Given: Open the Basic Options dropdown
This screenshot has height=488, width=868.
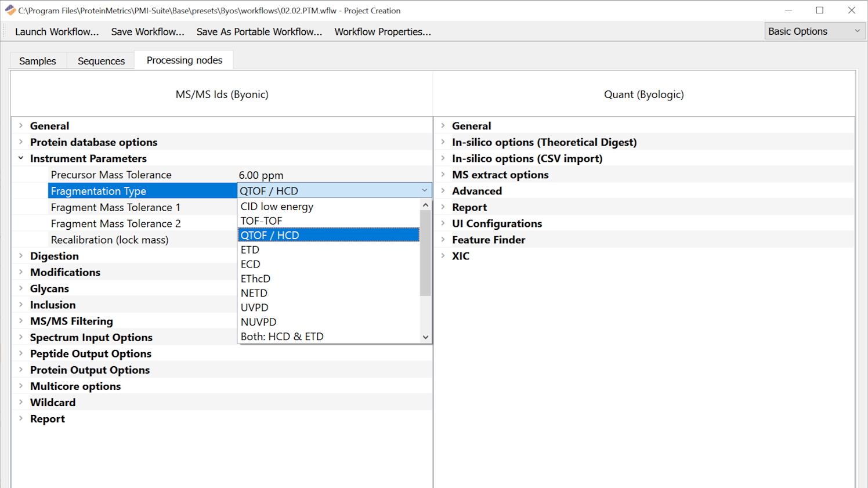Looking at the screenshot, I should [x=814, y=31].
